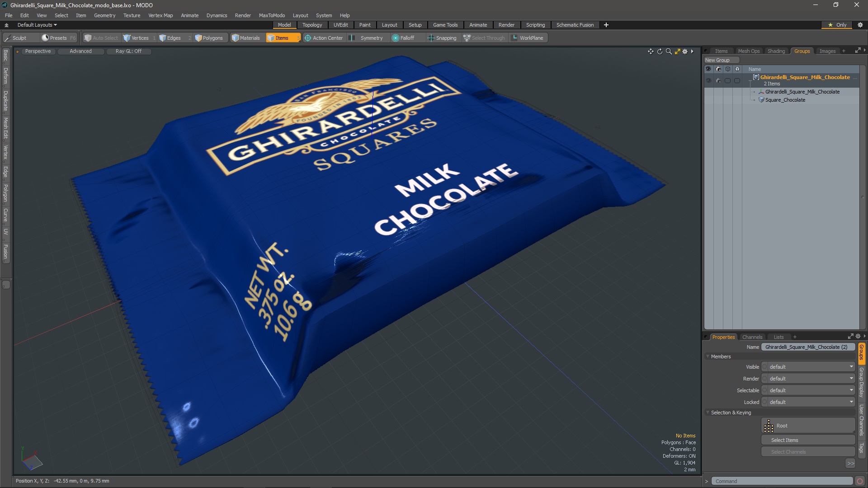Select the Ghirardelli_Square_Milk_Chocolate locator item
The image size is (868, 488).
coord(802,92)
